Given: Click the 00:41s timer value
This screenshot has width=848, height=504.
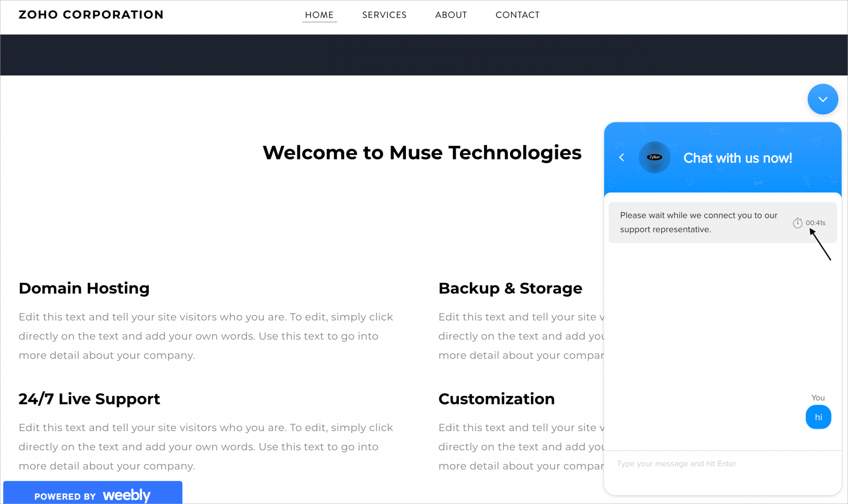Looking at the screenshot, I should coord(815,223).
